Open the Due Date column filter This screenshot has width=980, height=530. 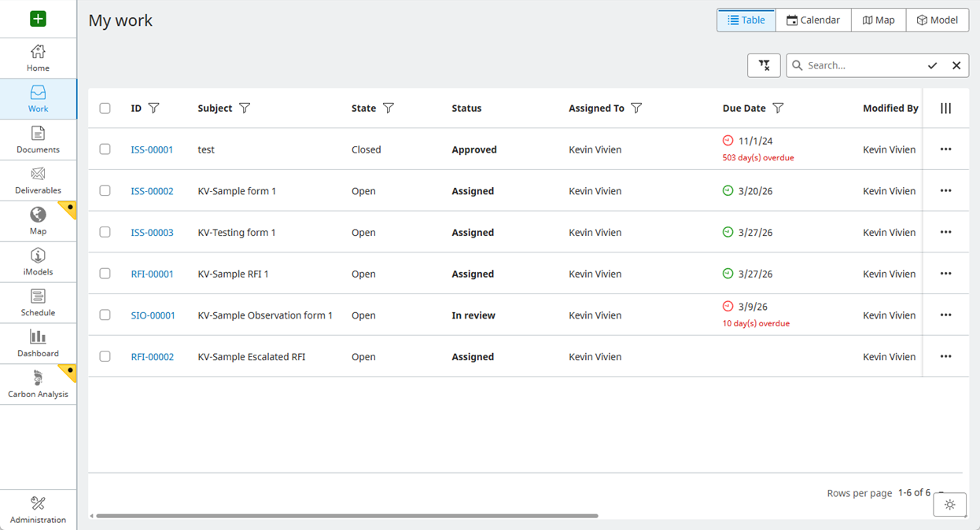[x=778, y=109]
